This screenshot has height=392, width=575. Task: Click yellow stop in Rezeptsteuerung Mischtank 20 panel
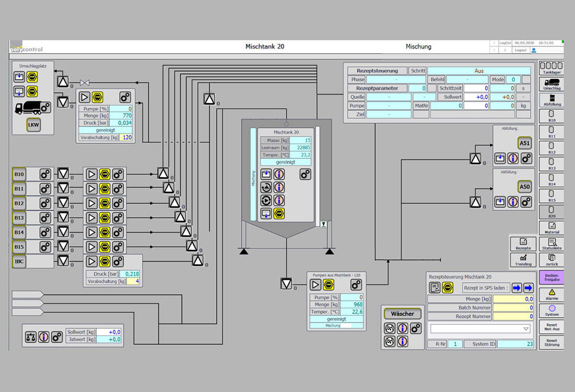point(448,288)
